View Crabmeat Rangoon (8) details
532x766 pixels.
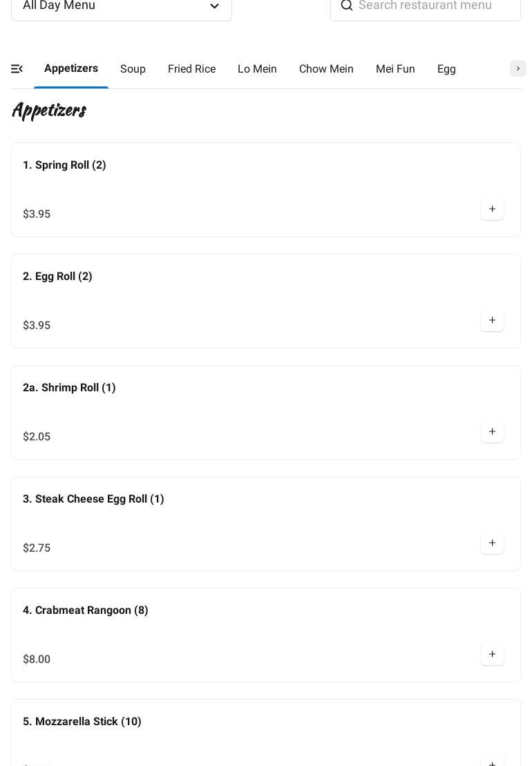(x=86, y=610)
